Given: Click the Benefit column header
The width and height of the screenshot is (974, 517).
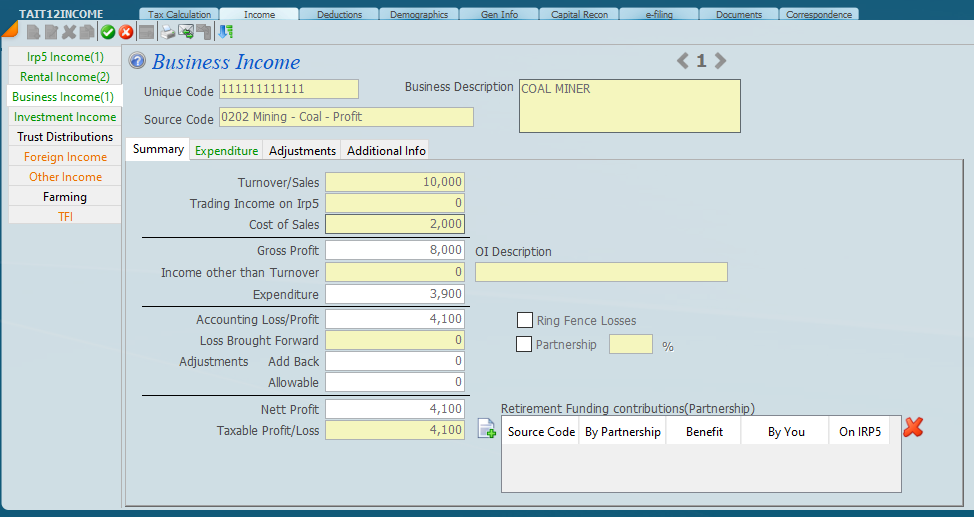Looking at the screenshot, I should tap(704, 432).
